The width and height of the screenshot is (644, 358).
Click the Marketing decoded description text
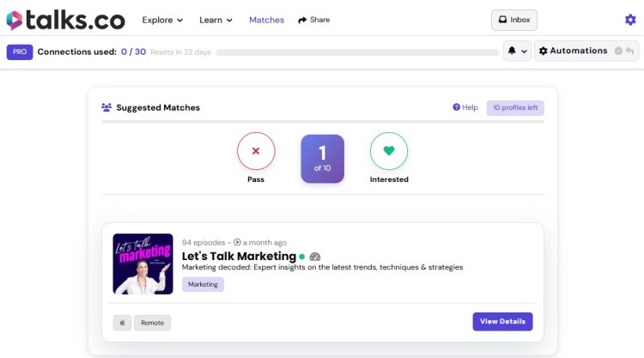click(322, 267)
